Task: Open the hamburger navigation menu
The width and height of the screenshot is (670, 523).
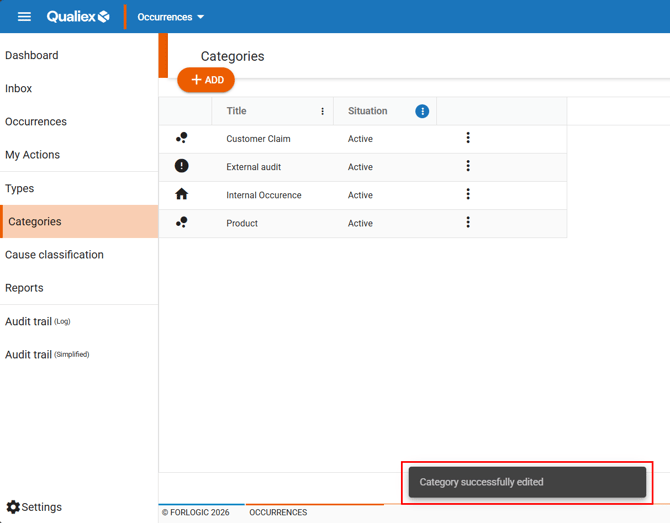Action: tap(24, 17)
